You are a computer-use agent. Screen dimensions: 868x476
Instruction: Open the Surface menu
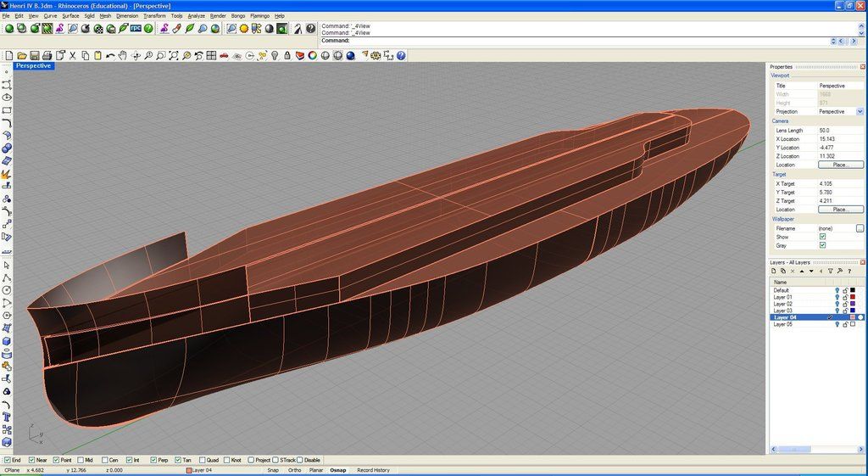(70, 16)
